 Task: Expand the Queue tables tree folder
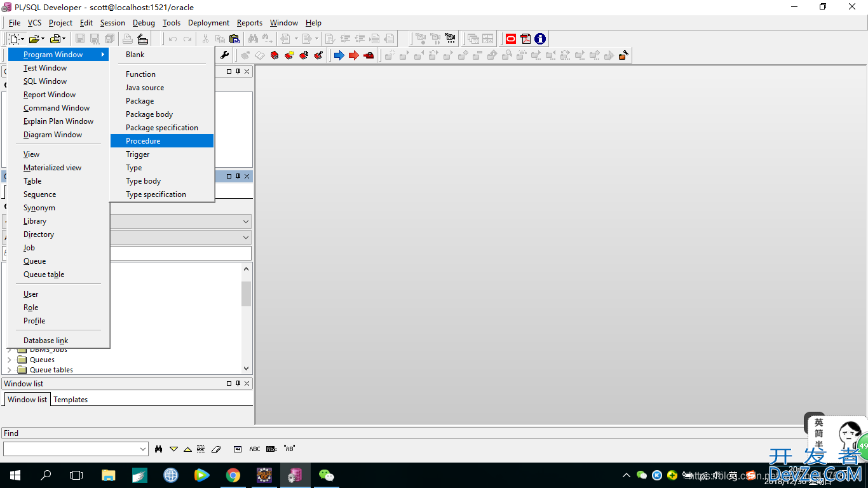(x=9, y=370)
